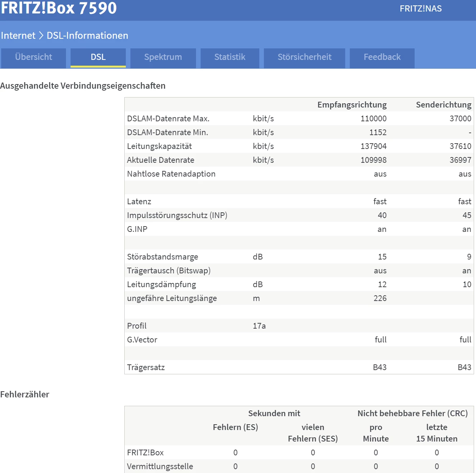Screen dimensions: 476x473
Task: Click the Fehlern (ES) column header
Action: (x=236, y=427)
